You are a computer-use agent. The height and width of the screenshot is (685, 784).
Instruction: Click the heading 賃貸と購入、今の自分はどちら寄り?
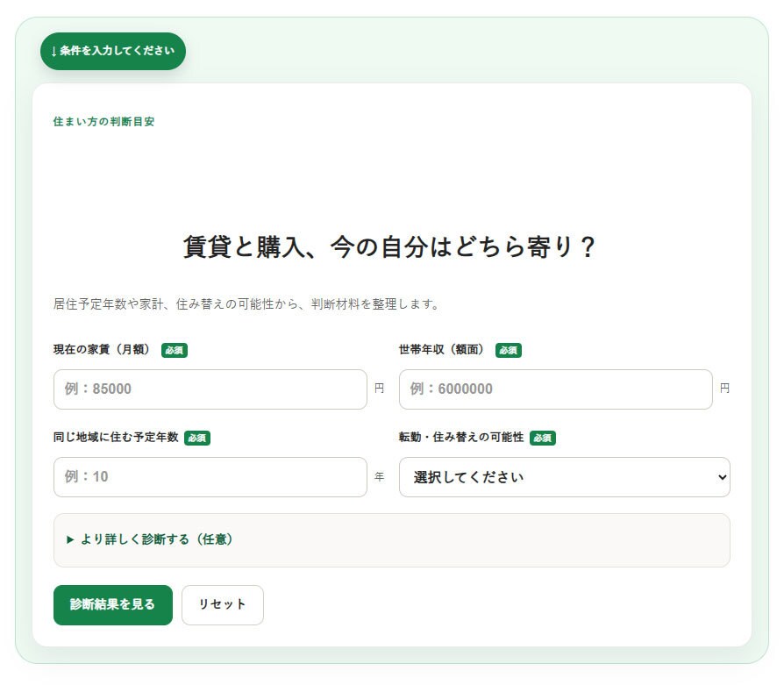[389, 247]
